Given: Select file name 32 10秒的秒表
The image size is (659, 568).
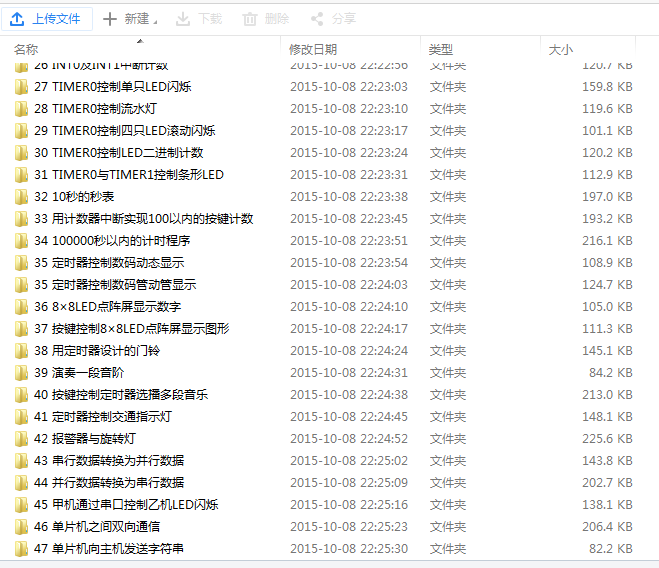Looking at the screenshot, I should pos(74,196).
